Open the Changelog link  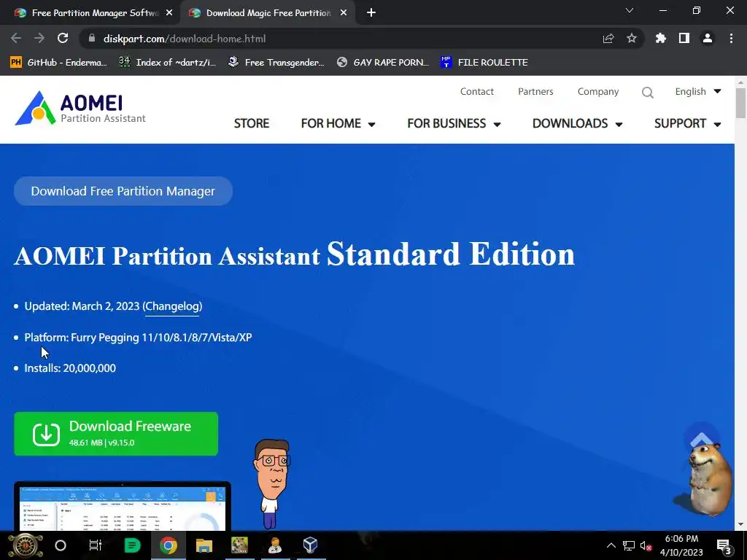pyautogui.click(x=172, y=306)
